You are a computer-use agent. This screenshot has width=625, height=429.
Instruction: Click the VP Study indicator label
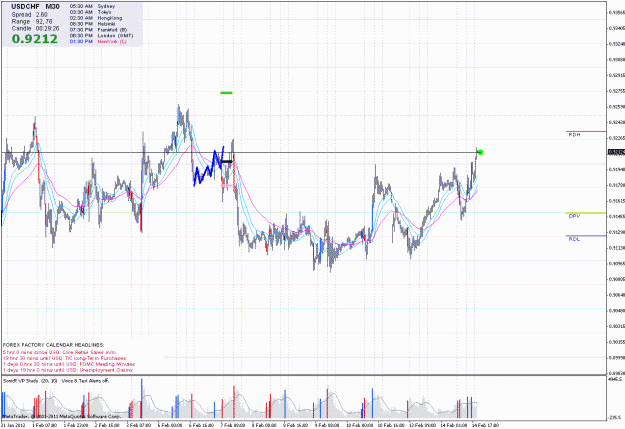(30, 381)
